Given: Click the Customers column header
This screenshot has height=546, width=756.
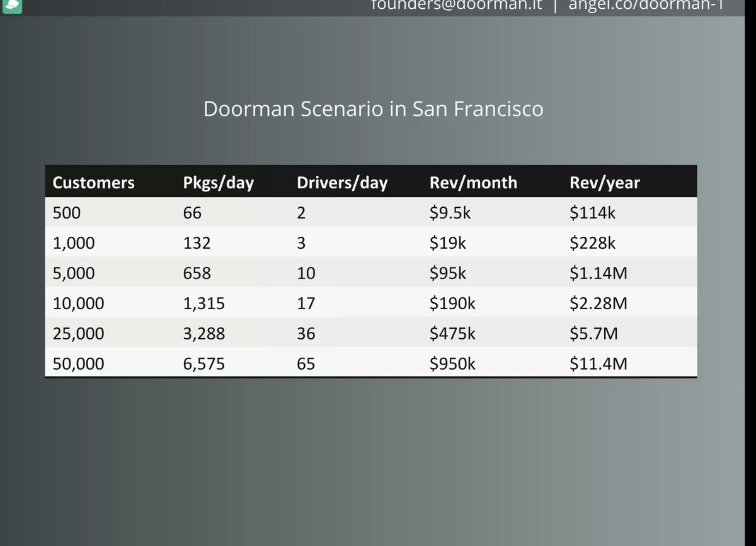Looking at the screenshot, I should [93, 183].
